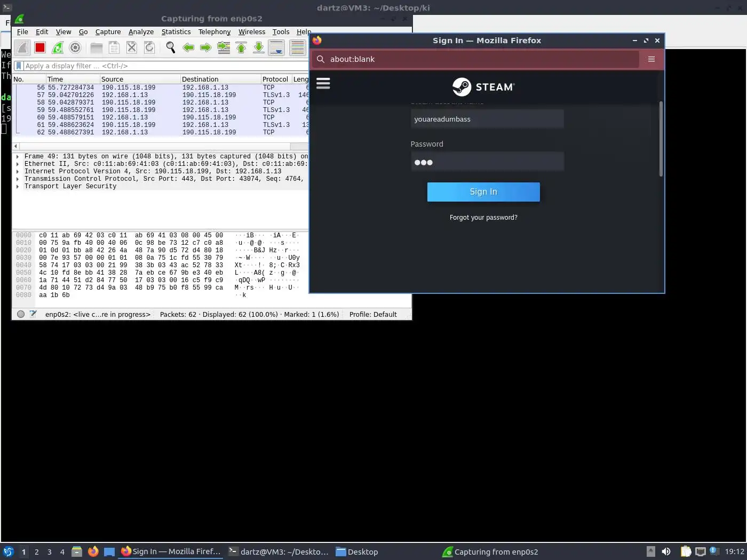Image resolution: width=747 pixels, height=560 pixels.
Task: Expand Internet Protocol Version 4 row
Action: coord(18,172)
